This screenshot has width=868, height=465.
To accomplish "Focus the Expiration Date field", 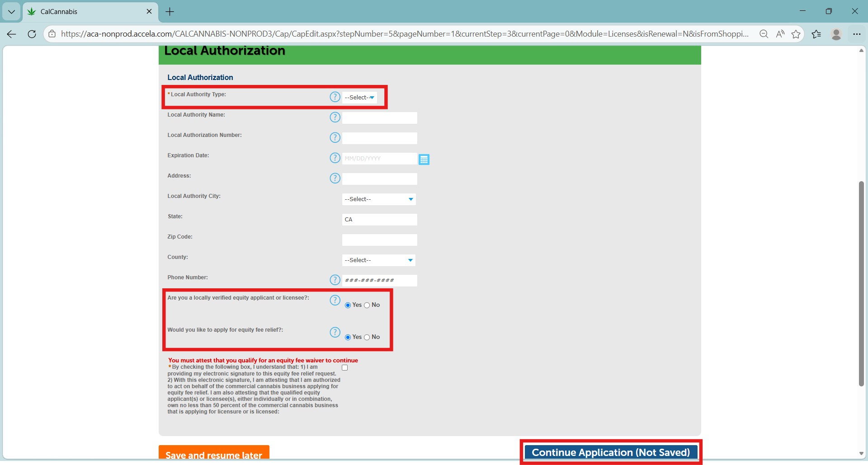I will 379,159.
